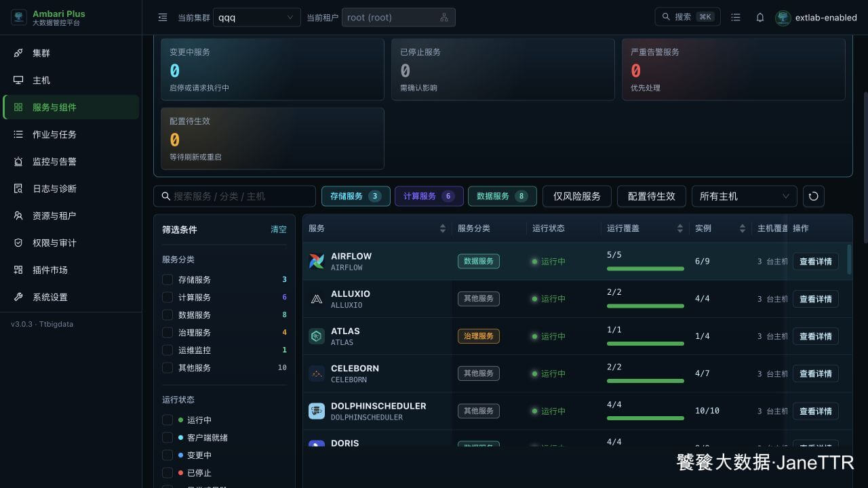This screenshot has width=868, height=488.
Task: Open the 当前租户 root selector
Action: [398, 18]
